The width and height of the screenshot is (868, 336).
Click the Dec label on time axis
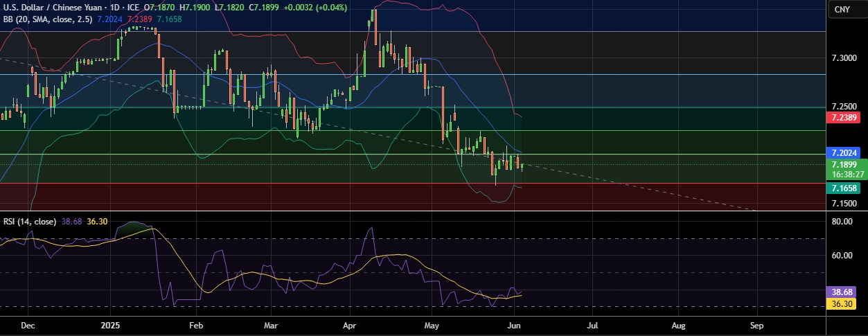click(28, 324)
